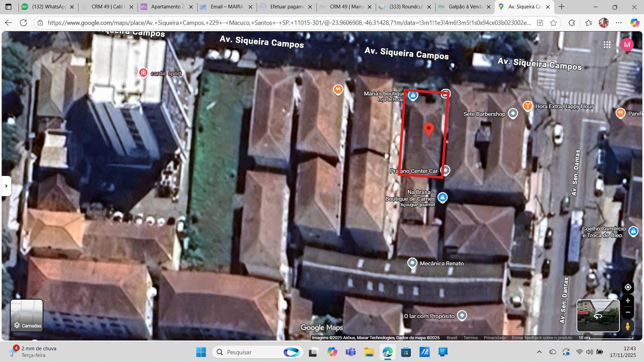Open Sete Barbershop location pin
This screenshot has width=644, height=362.
(x=513, y=114)
